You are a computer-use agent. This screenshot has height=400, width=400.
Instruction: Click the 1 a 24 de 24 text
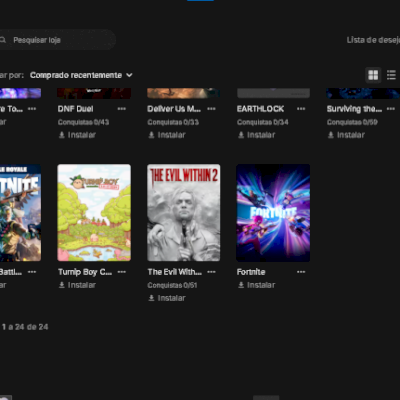(x=25, y=327)
